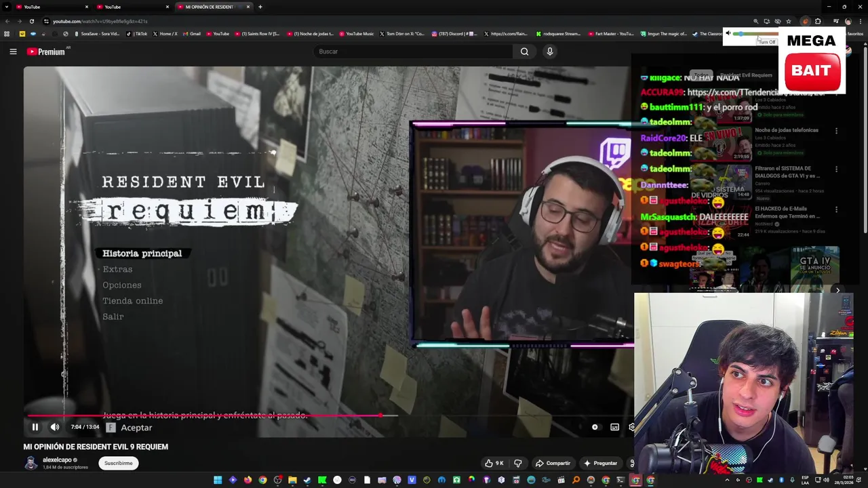The image size is (868, 488).
Task: Go to YouTube Premium home logo
Action: pos(45,52)
